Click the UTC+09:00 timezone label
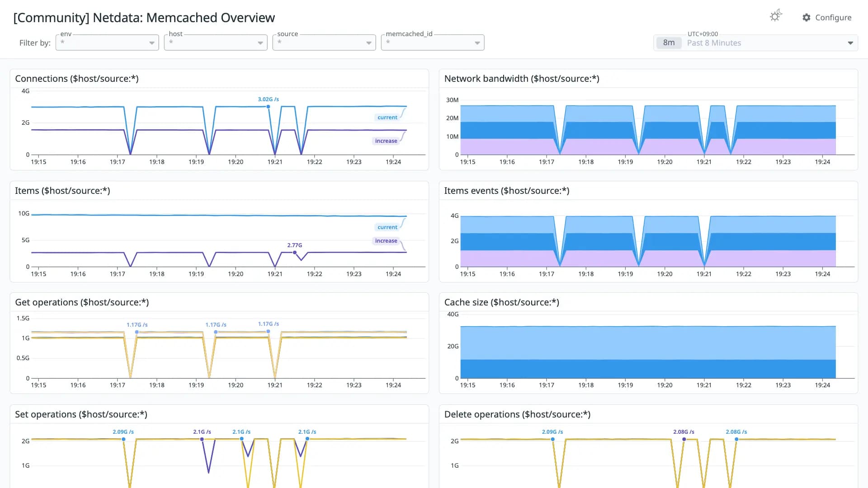The height and width of the screenshot is (488, 868). 703,34
